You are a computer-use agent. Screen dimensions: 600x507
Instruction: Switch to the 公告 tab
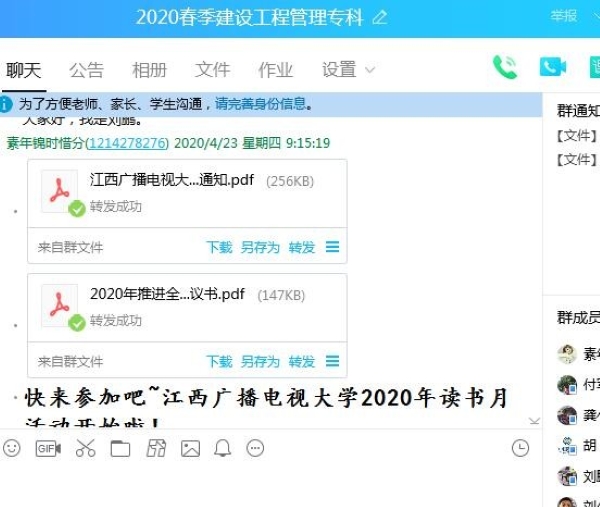86,70
